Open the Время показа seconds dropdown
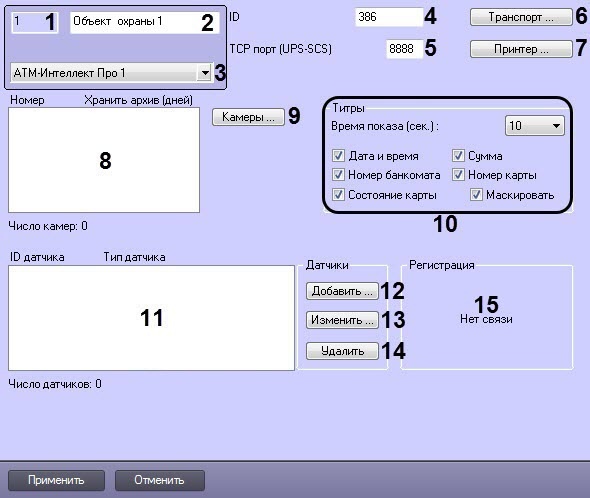 pyautogui.click(x=534, y=126)
